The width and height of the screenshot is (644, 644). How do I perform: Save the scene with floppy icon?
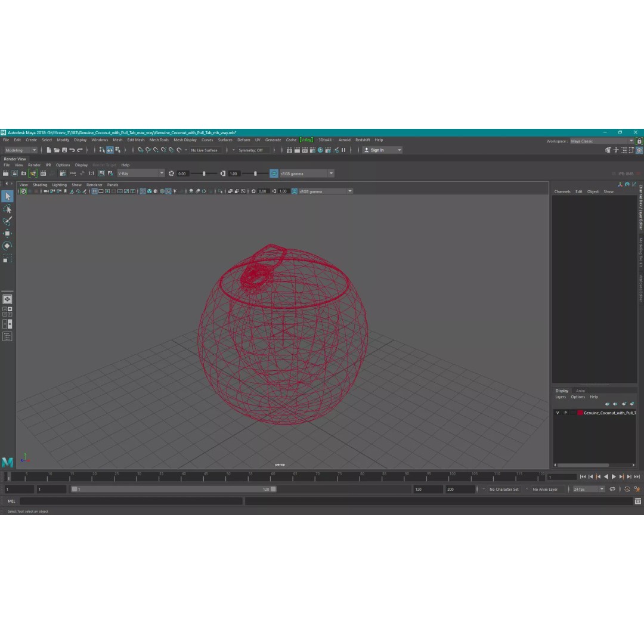coord(64,150)
